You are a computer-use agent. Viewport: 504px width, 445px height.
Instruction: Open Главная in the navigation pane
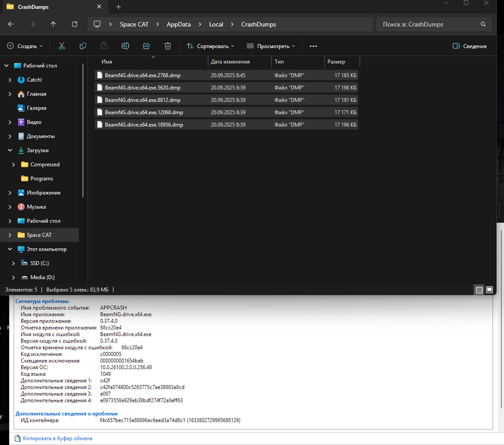point(36,94)
